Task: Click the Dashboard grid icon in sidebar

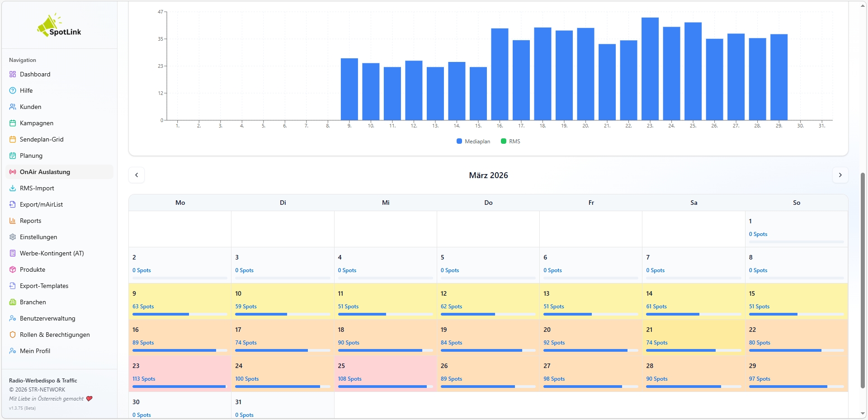Action: point(13,74)
